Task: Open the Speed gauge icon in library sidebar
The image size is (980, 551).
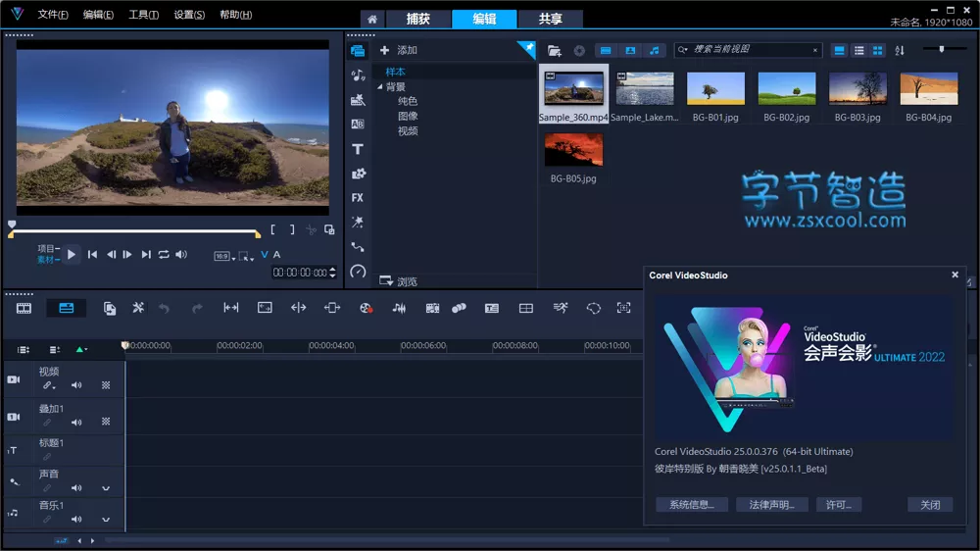Action: pos(358,271)
